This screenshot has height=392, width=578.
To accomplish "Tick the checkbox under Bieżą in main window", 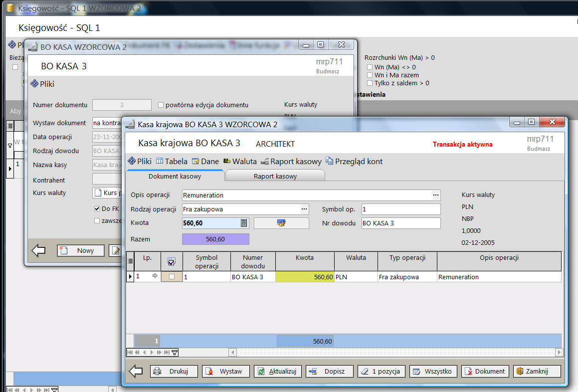I will pyautogui.click(x=15, y=67).
